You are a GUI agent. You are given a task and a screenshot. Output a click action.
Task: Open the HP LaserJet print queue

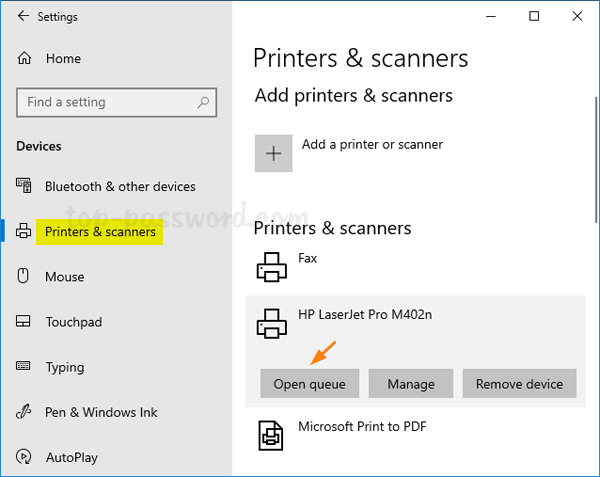coord(309,384)
